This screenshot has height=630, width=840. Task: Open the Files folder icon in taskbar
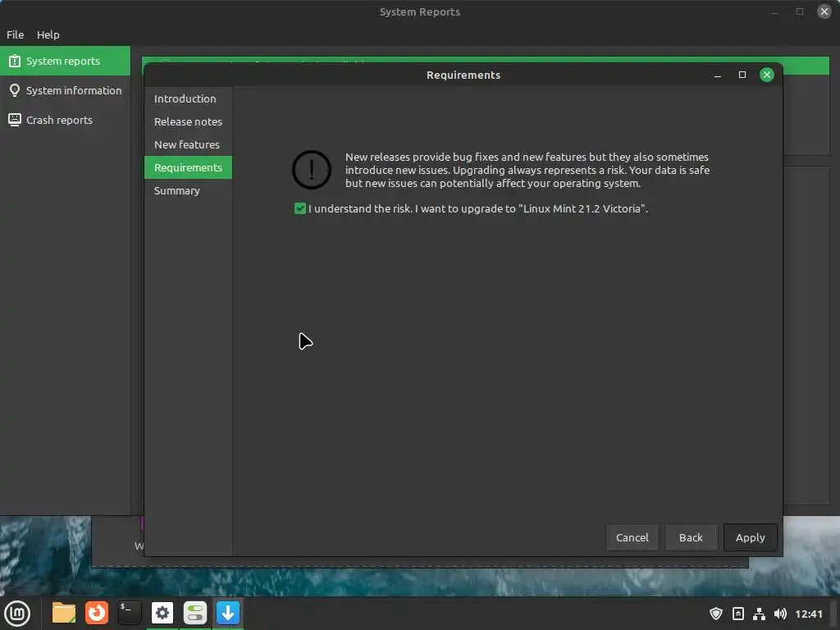tap(64, 613)
